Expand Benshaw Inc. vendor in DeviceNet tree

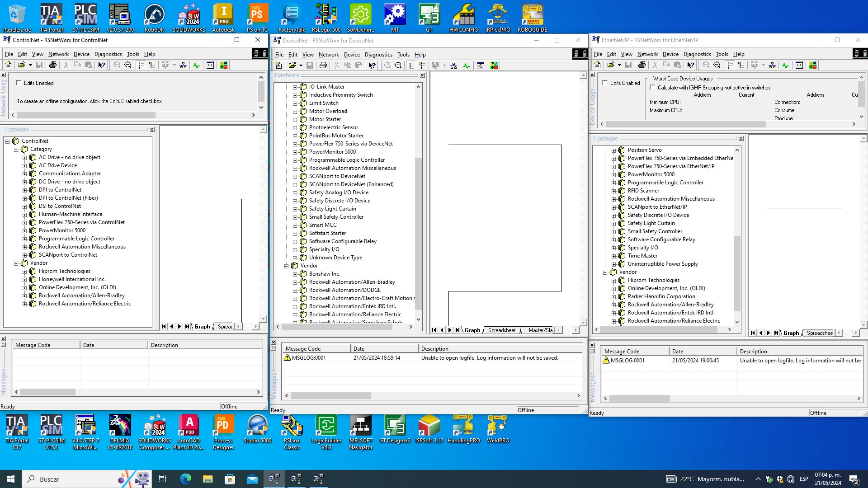click(295, 274)
